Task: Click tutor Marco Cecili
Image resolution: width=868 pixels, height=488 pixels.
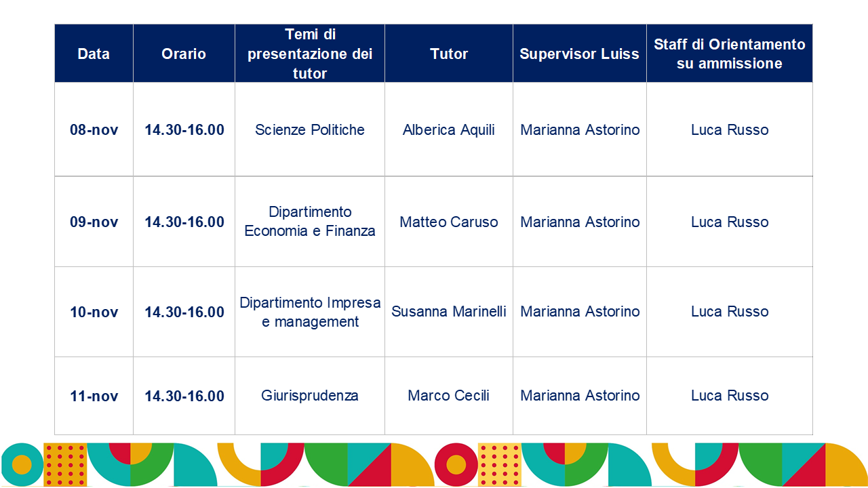Action: [x=449, y=396]
